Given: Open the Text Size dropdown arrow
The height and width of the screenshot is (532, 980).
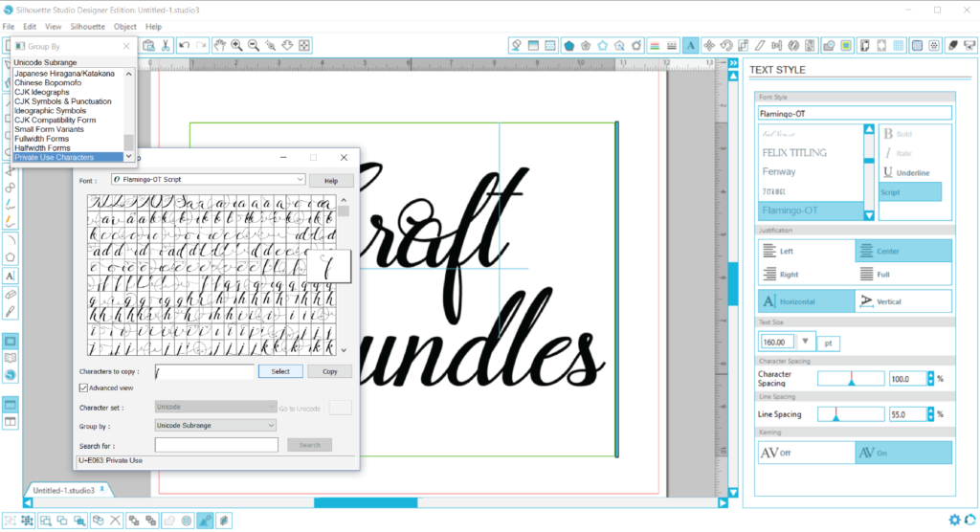Looking at the screenshot, I should (x=805, y=342).
